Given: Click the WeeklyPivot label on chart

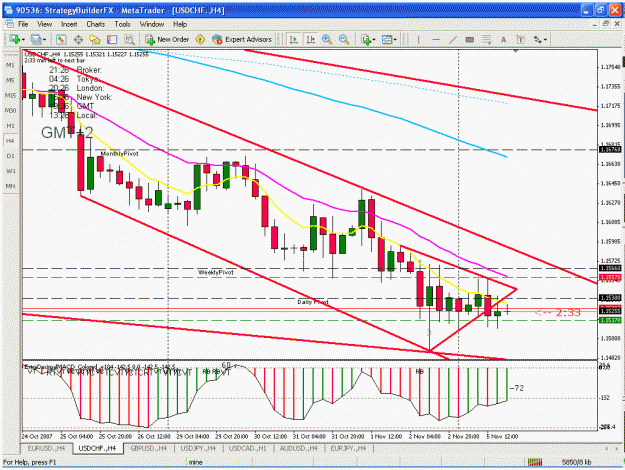Looking at the screenshot, I should pyautogui.click(x=216, y=272).
